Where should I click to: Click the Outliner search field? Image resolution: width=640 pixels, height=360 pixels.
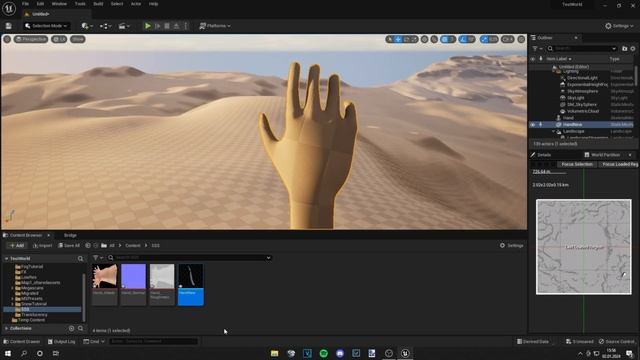(x=582, y=49)
